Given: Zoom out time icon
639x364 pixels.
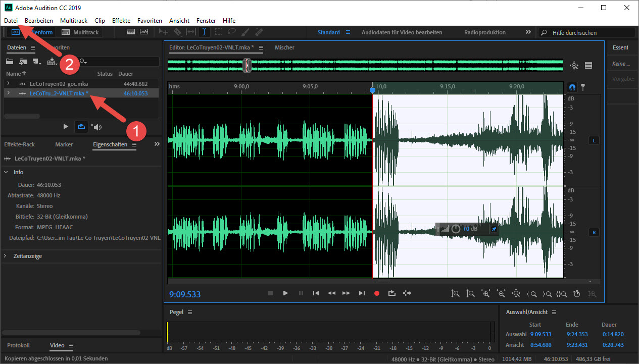Looking at the screenshot, I should 501,293.
